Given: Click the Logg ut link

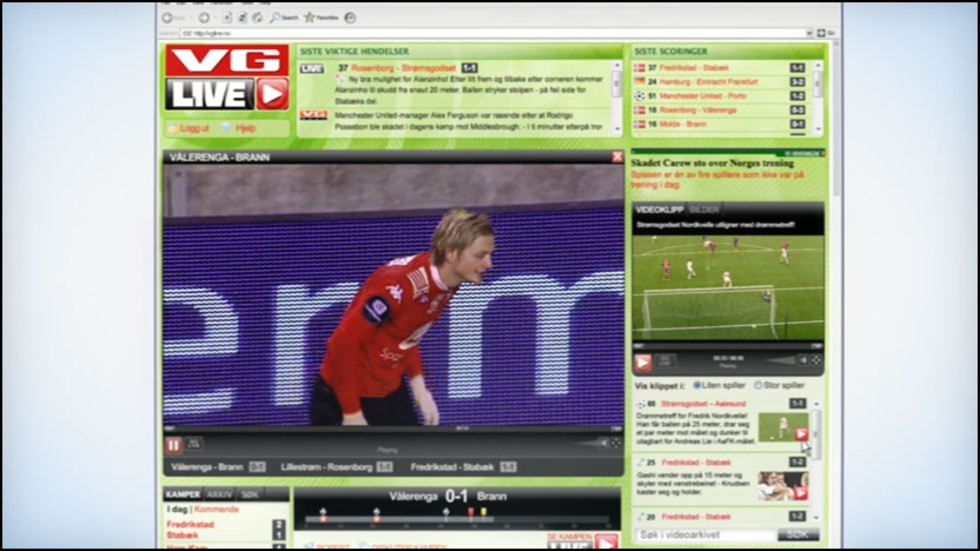Looking at the screenshot, I should coord(189,128).
